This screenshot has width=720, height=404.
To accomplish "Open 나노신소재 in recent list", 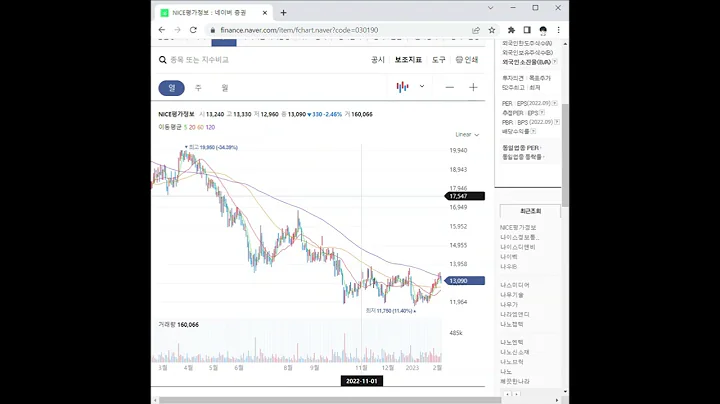I will coord(515,352).
